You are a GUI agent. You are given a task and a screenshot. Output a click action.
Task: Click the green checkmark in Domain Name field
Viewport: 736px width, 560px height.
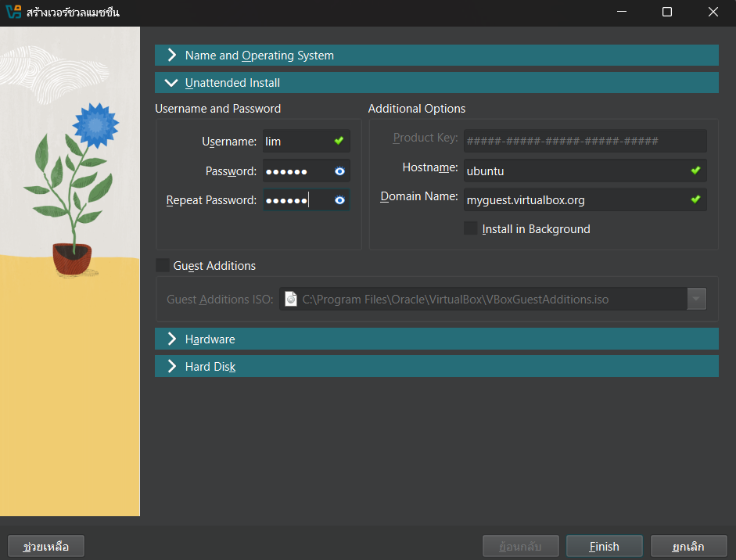click(x=695, y=199)
